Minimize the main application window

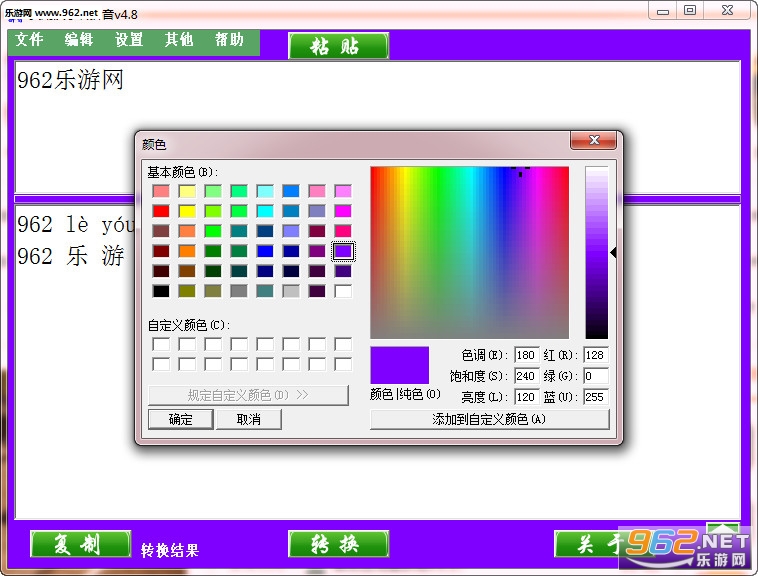click(662, 11)
